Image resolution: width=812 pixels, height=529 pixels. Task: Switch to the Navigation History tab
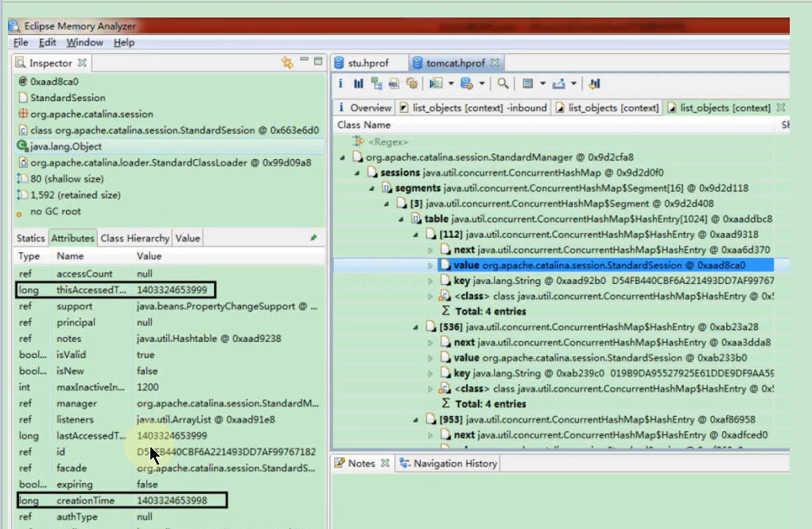pyautogui.click(x=449, y=463)
